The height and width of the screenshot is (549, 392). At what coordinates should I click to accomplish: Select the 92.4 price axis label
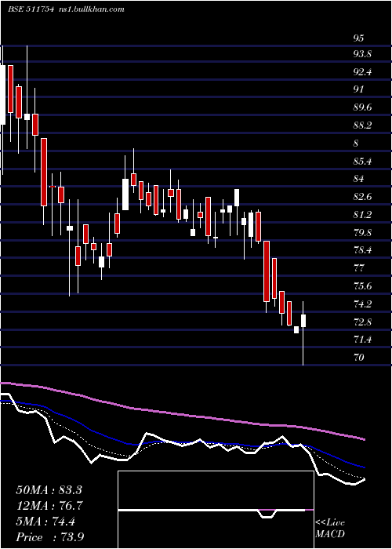(x=362, y=72)
